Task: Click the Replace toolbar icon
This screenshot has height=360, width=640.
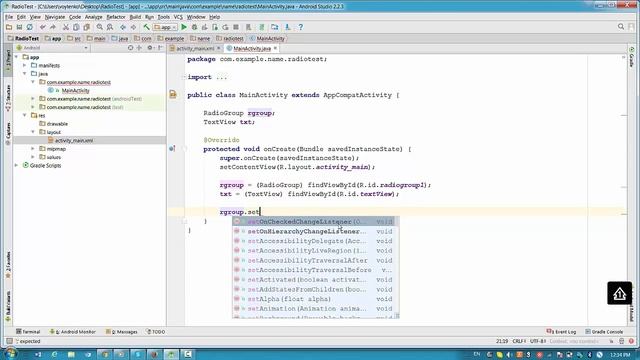Action: pos(110,27)
